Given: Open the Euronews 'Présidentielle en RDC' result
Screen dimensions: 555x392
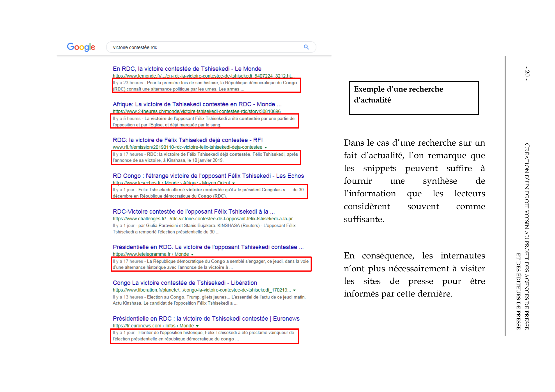Looking at the screenshot, I should [206, 318].
